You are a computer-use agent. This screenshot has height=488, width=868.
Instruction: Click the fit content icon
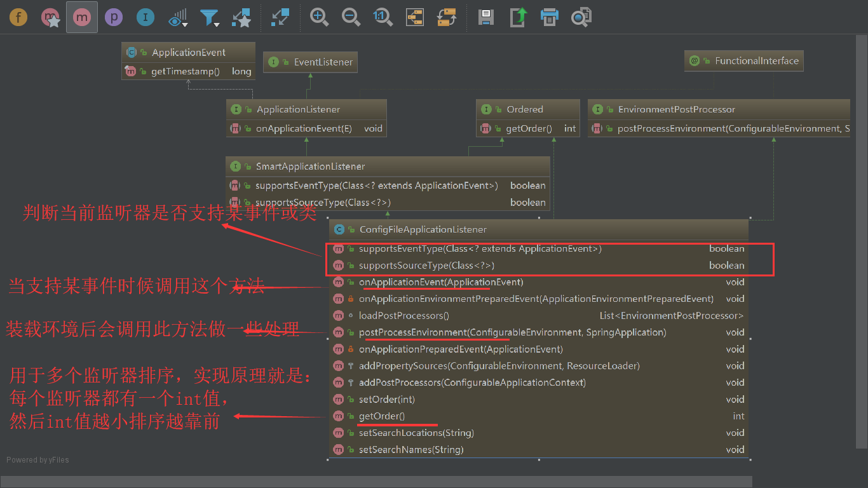[415, 17]
